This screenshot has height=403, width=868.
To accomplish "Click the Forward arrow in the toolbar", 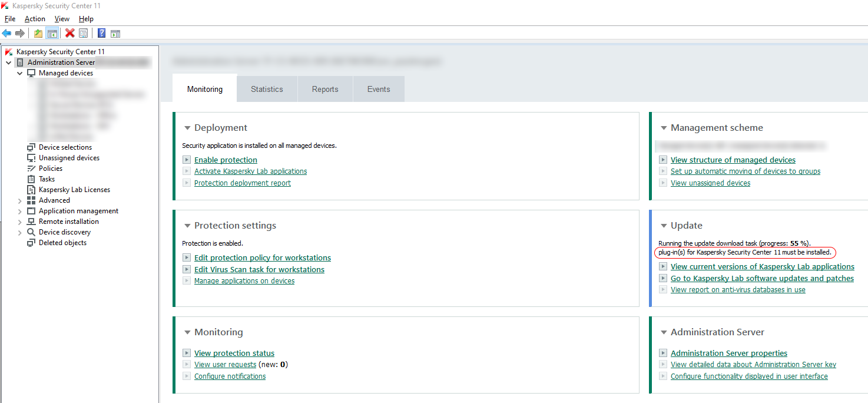I will (x=20, y=33).
